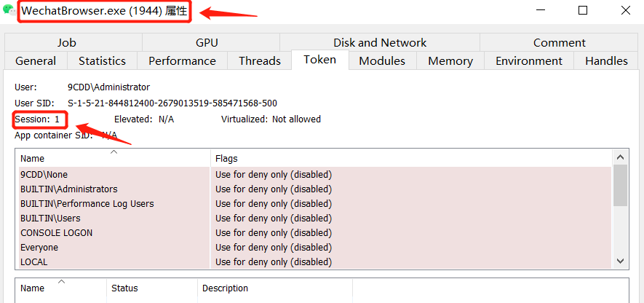Sort groups list by Name column header
This screenshot has height=303, width=644.
tap(113, 158)
